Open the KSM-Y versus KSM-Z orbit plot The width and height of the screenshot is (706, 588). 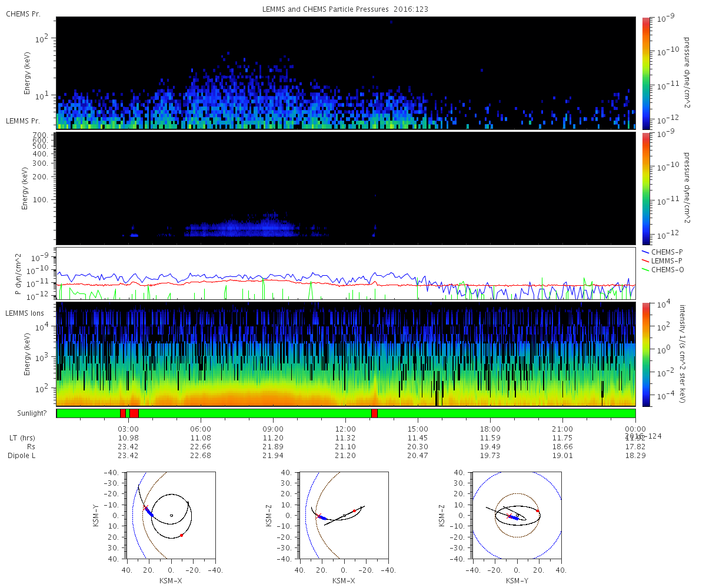[517, 515]
